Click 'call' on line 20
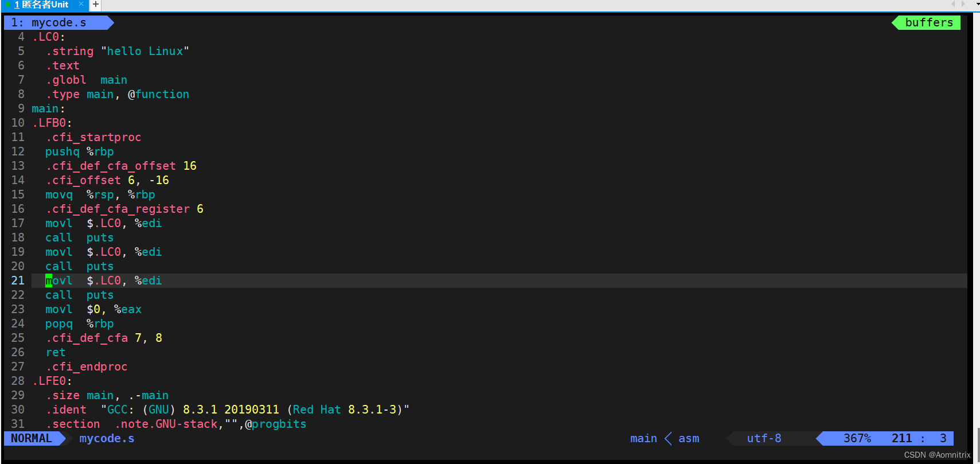Image resolution: width=980 pixels, height=464 pixels. pyautogui.click(x=59, y=266)
